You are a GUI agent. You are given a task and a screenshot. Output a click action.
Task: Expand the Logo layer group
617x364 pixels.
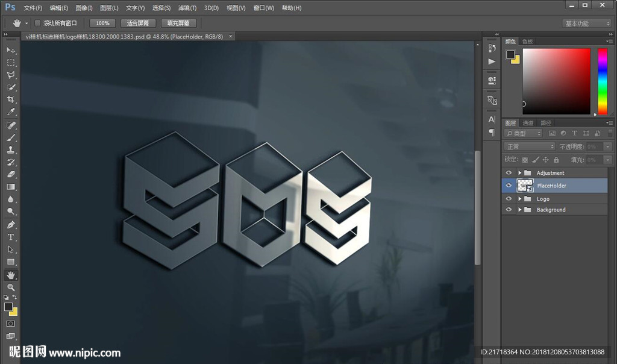(519, 199)
